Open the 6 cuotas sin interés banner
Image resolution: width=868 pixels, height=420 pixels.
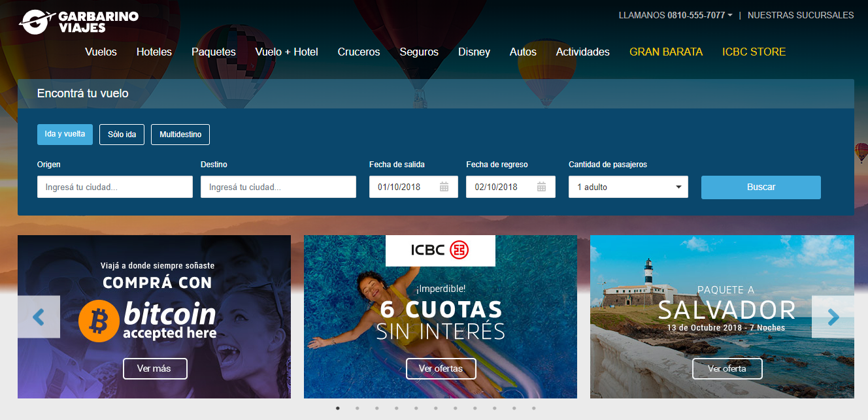click(x=441, y=317)
